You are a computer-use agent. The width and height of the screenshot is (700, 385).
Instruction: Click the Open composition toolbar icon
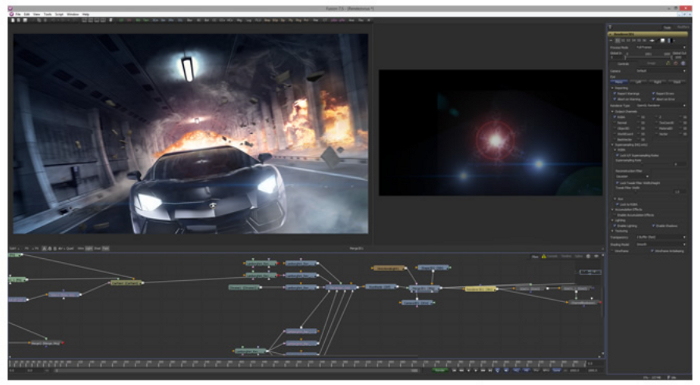(x=19, y=20)
